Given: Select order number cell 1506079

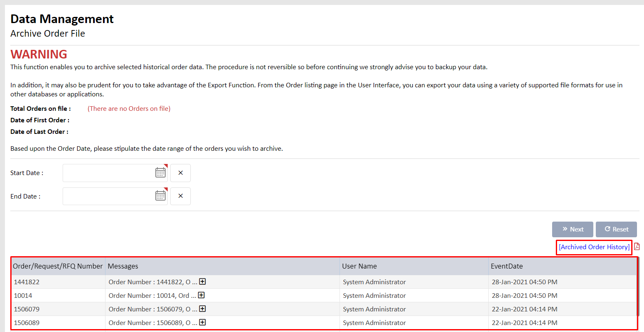Looking at the screenshot, I should click(58, 309).
